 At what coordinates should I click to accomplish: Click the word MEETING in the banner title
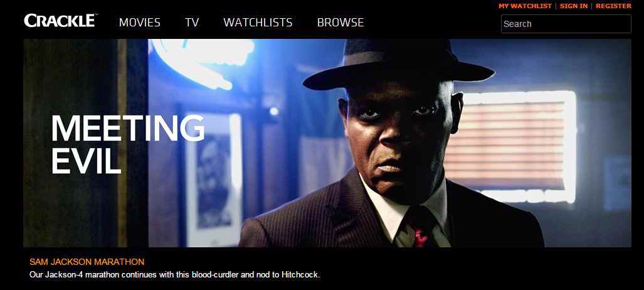(x=128, y=128)
